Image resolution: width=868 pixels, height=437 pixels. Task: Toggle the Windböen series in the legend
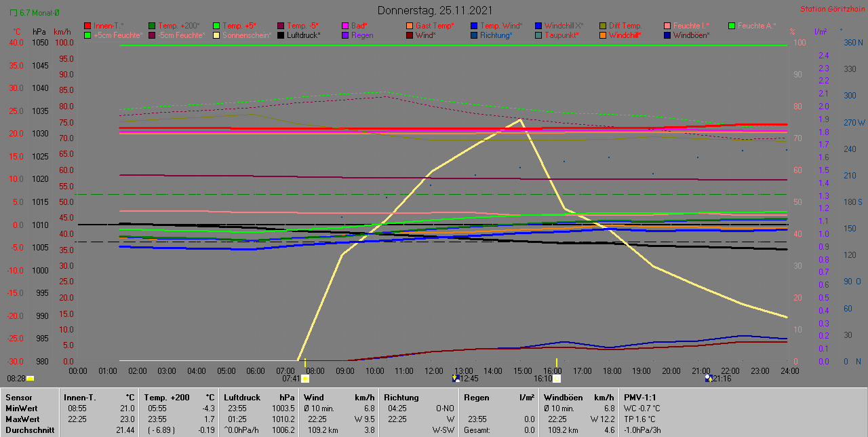690,35
